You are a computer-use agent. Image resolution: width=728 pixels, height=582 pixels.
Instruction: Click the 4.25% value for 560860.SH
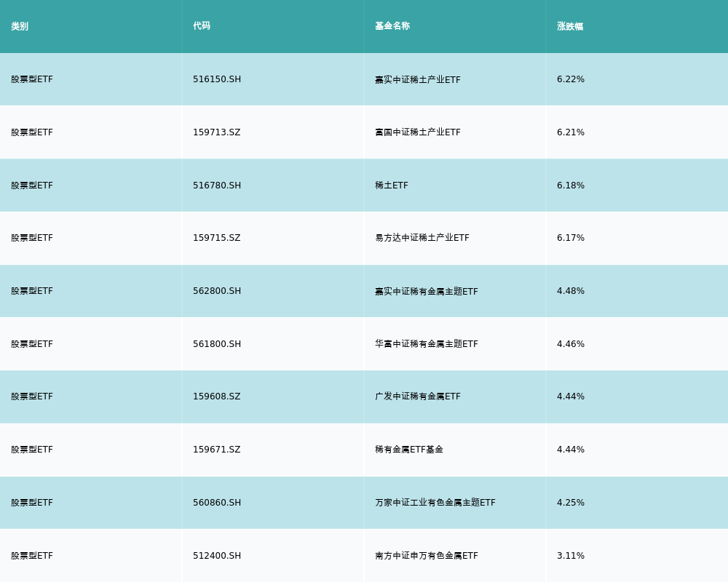[x=571, y=503]
